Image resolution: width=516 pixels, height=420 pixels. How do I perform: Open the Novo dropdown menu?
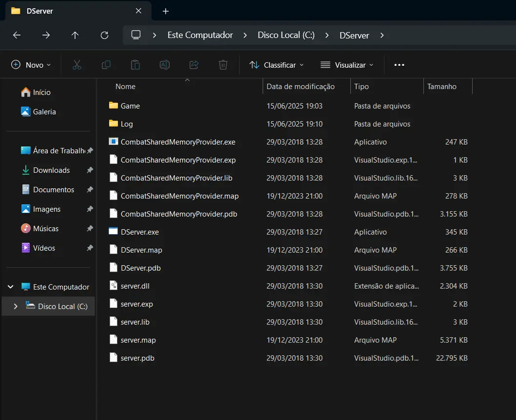[31, 65]
